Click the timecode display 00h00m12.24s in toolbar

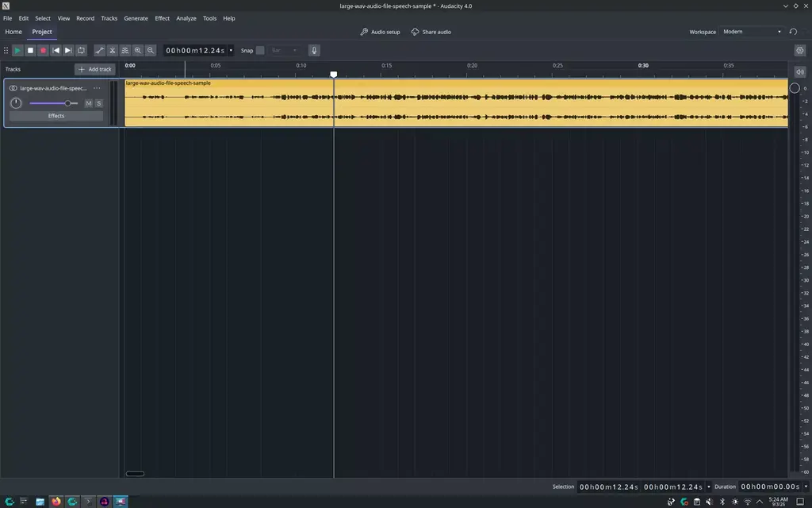click(195, 50)
